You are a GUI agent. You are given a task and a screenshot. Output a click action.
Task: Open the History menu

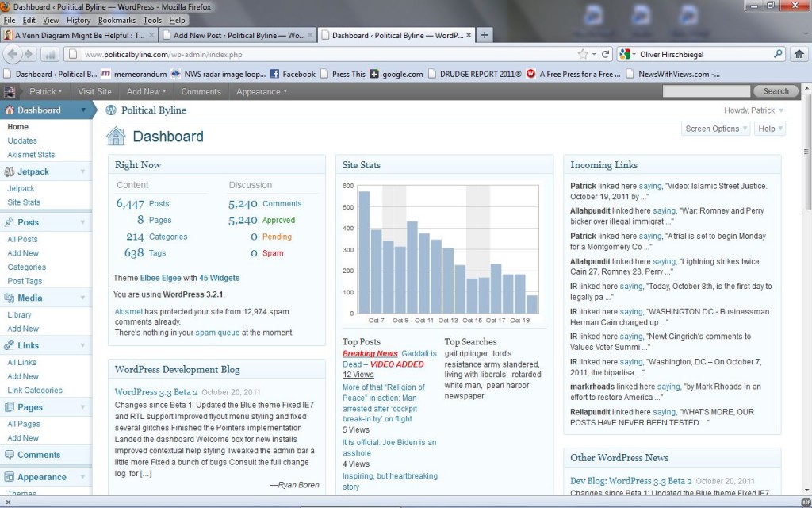(x=79, y=20)
